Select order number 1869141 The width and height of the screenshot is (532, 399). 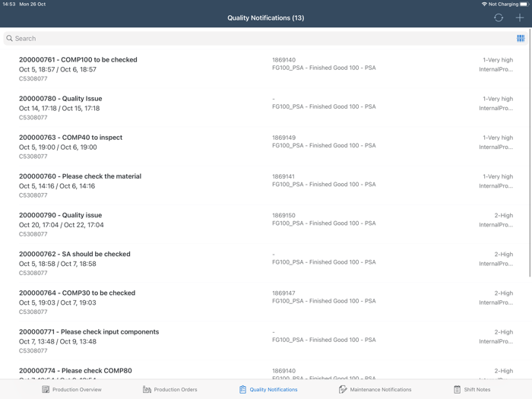coord(283,176)
